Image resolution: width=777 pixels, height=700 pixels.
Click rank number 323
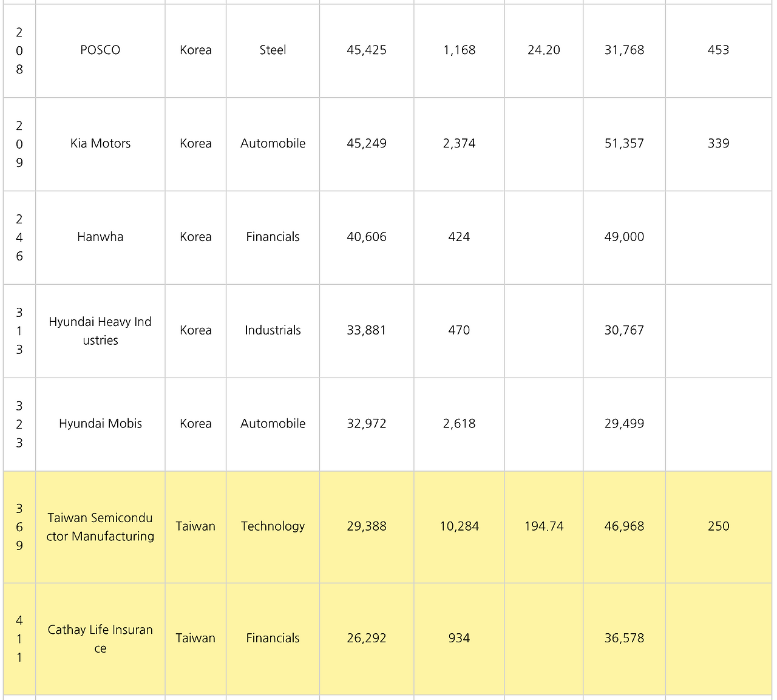pos(19,424)
